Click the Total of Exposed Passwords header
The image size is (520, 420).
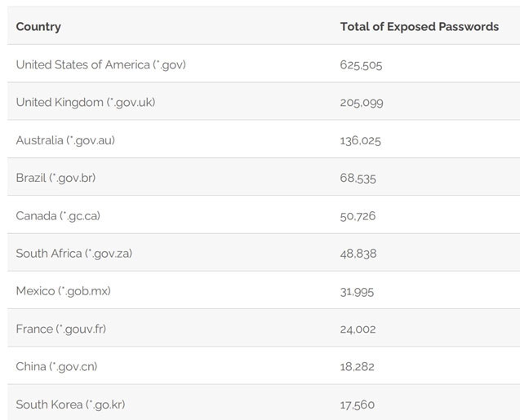pos(420,26)
